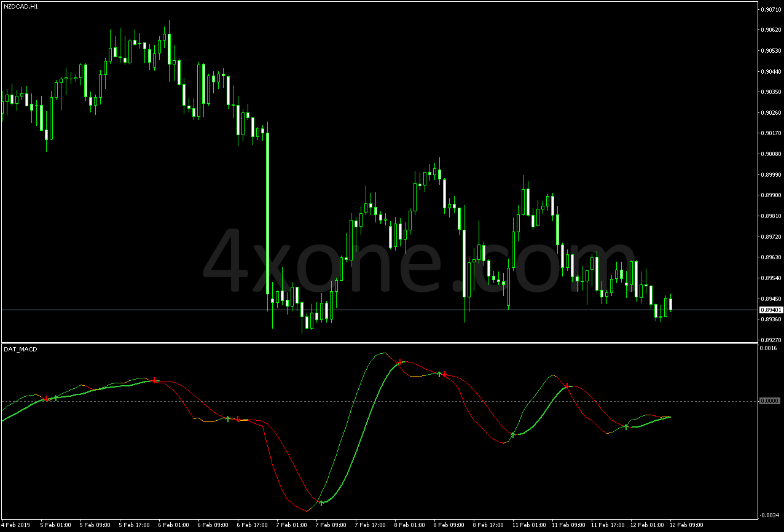Click the dotted zero line in MACD panel

pyautogui.click(x=369, y=401)
